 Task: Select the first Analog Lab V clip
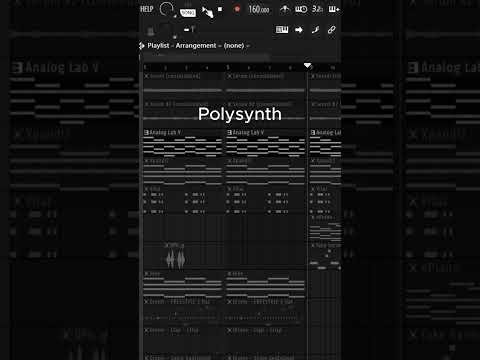pos(183,143)
